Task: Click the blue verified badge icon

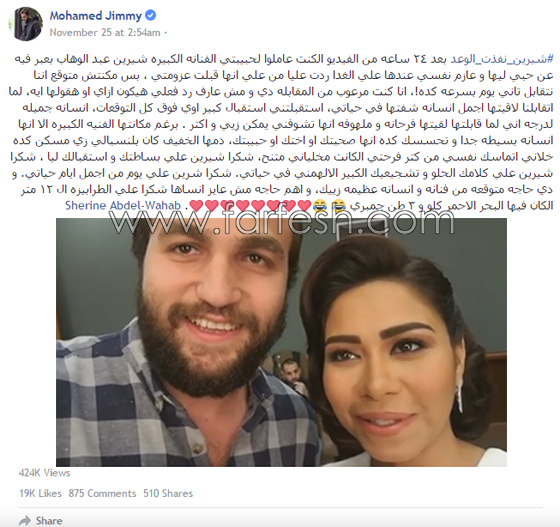Action: tap(150, 15)
